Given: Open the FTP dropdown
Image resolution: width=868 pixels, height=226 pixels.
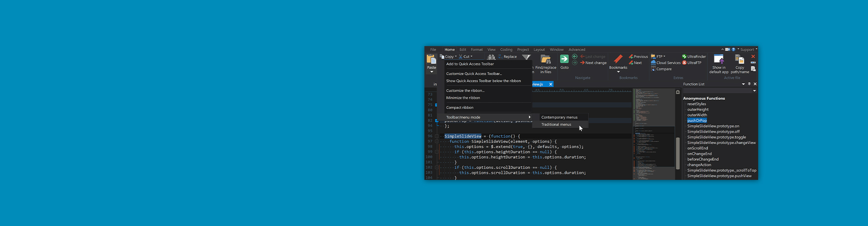Looking at the screenshot, I should pos(658,56).
